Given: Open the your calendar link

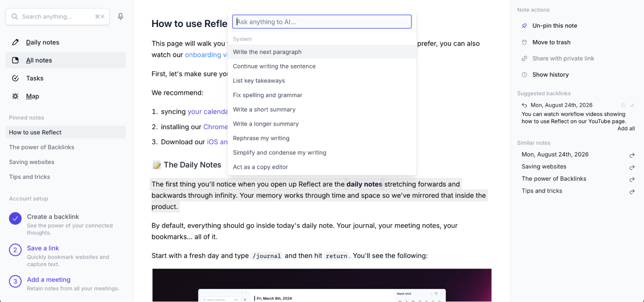Looking at the screenshot, I should coord(207,112).
